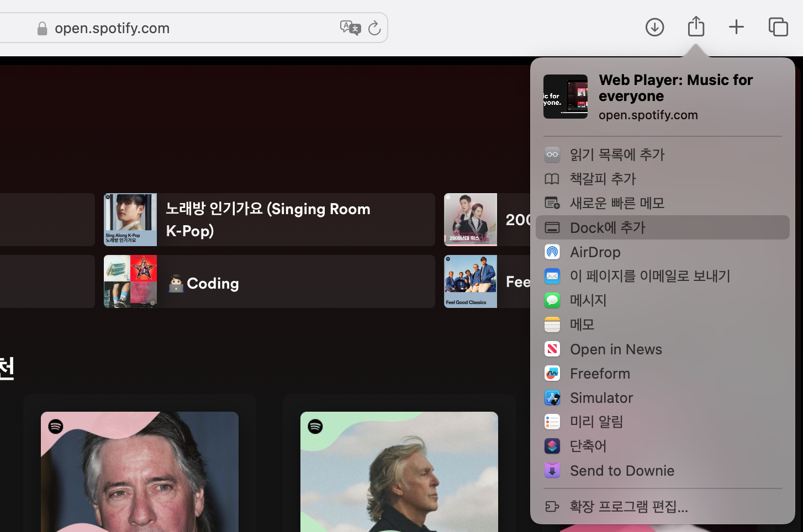The image size is (803, 532).
Task: Click the Messages app icon
Action: click(x=552, y=300)
